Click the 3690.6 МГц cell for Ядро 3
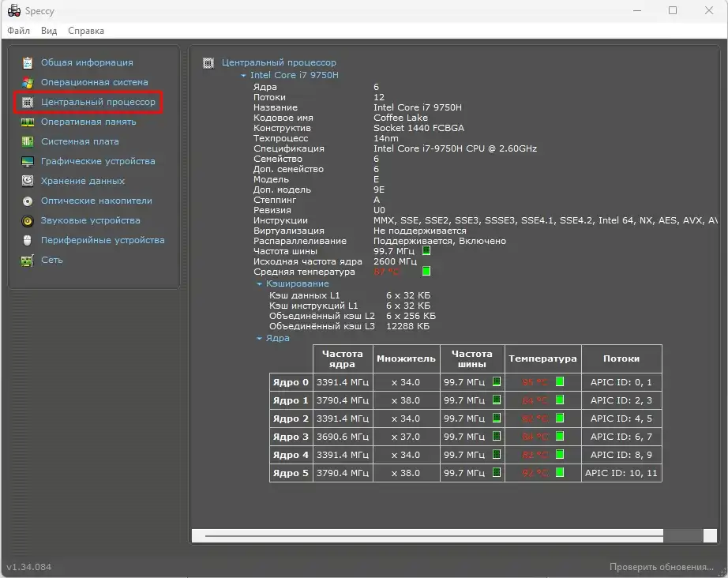This screenshot has width=728, height=578. point(343,437)
